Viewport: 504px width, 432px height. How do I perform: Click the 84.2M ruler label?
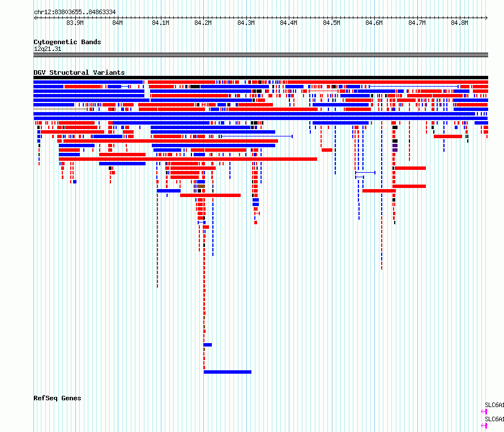tap(203, 23)
